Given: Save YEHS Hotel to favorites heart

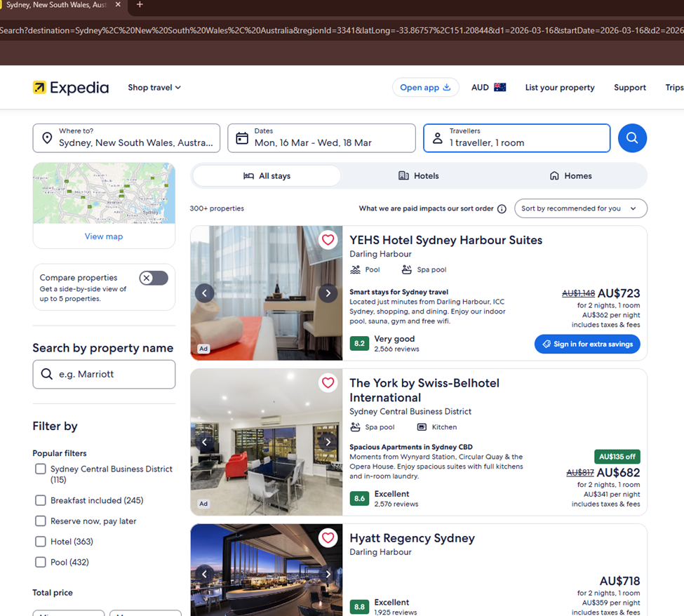Looking at the screenshot, I should tap(328, 240).
